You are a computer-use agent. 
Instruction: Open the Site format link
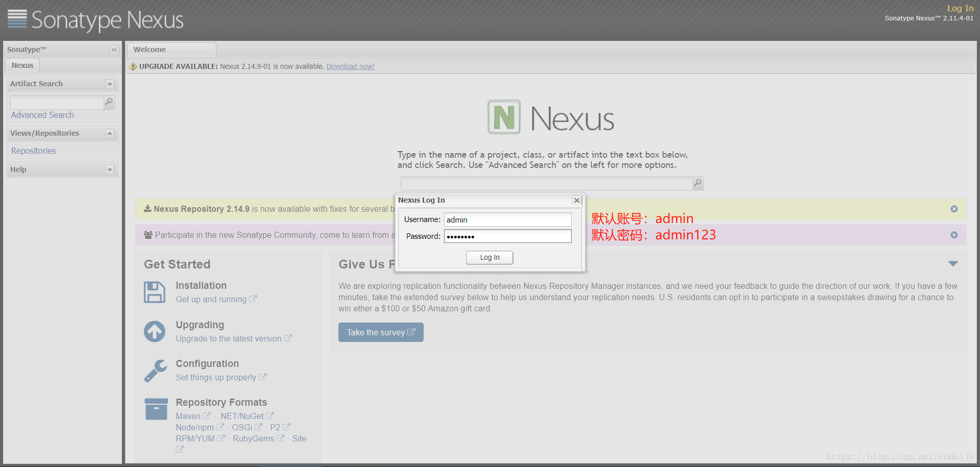tap(299, 439)
